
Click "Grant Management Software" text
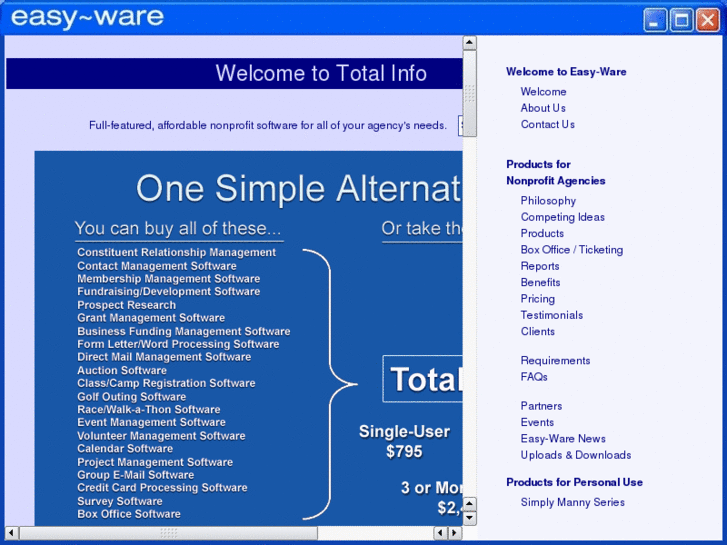point(151,318)
